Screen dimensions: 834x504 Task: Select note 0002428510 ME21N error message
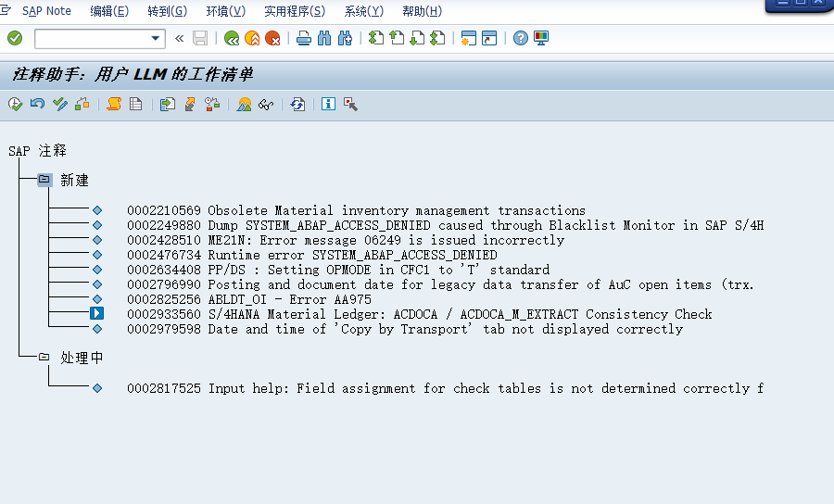tap(346, 240)
